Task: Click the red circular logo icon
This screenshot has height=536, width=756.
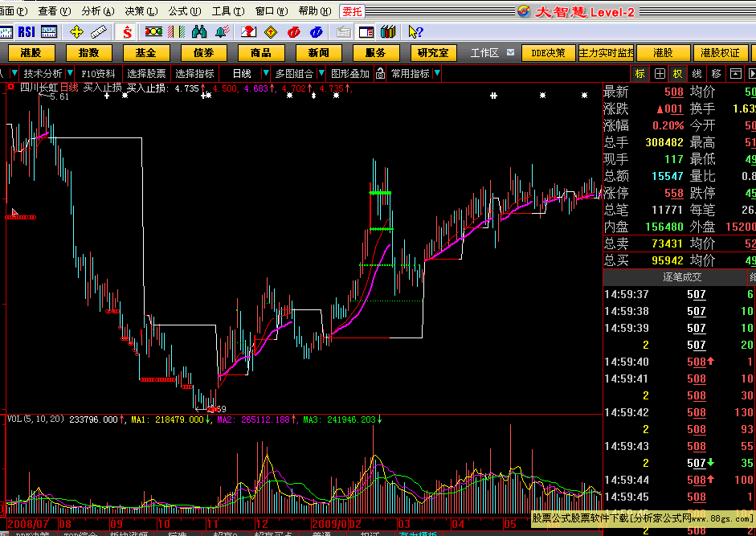Action: (x=293, y=32)
